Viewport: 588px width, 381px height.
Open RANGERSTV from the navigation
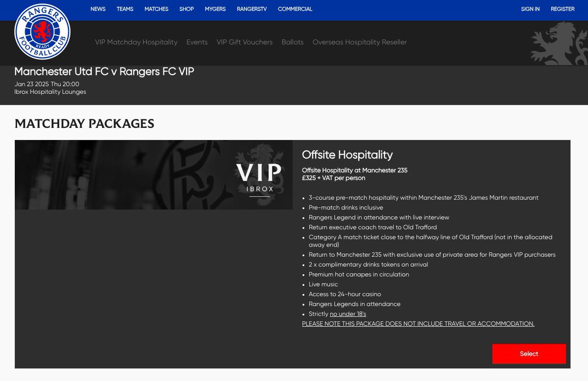(x=252, y=9)
